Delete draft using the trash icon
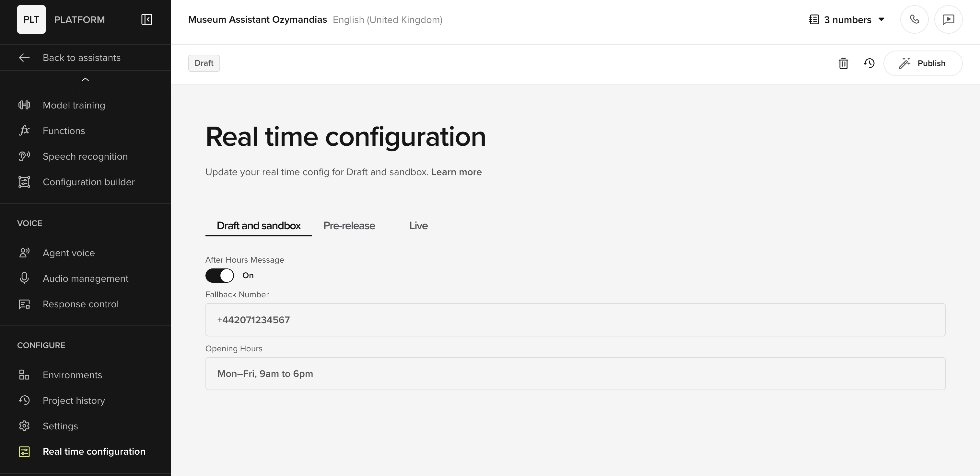The height and width of the screenshot is (476, 980). (x=844, y=63)
